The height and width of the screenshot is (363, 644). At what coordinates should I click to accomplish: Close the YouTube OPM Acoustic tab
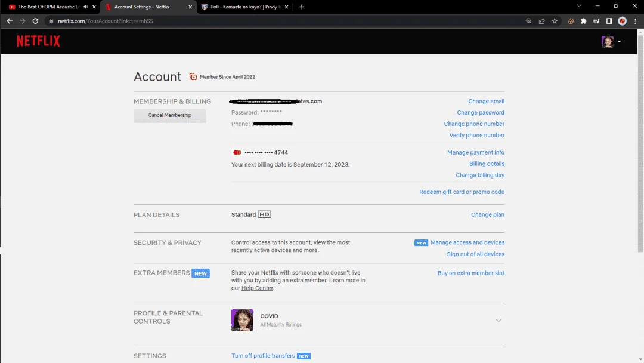click(x=94, y=7)
